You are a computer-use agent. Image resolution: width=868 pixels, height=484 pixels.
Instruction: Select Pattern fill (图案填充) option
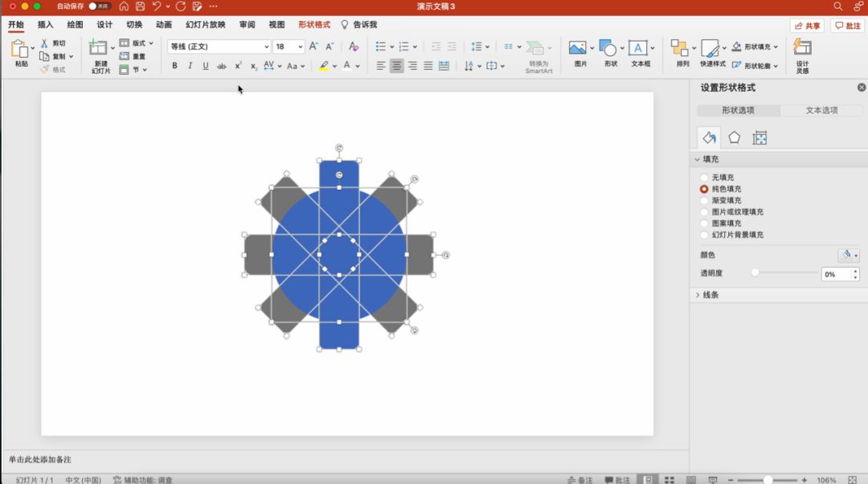[x=704, y=224]
